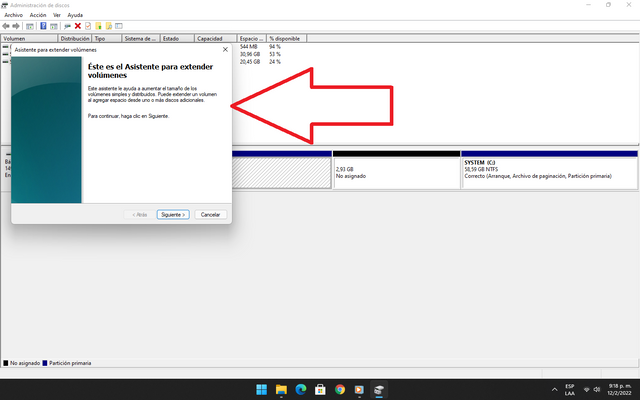Viewport: 640px width, 400px height.
Task: Click Cancelar in the extend volume wizard
Action: pyautogui.click(x=211, y=215)
